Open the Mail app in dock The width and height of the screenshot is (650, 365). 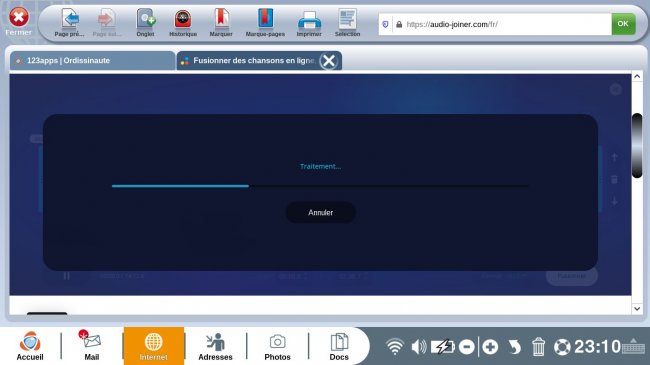pos(92,346)
